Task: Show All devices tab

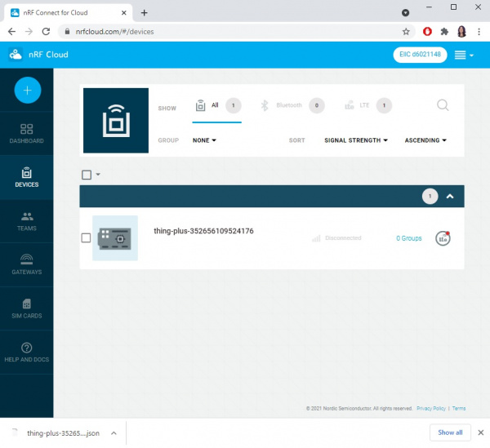Action: [217, 106]
